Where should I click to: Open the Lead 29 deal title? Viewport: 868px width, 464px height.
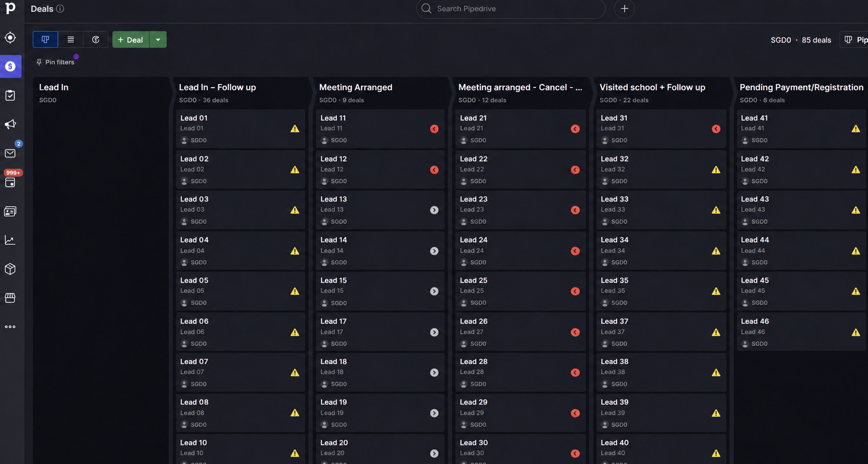tap(474, 402)
